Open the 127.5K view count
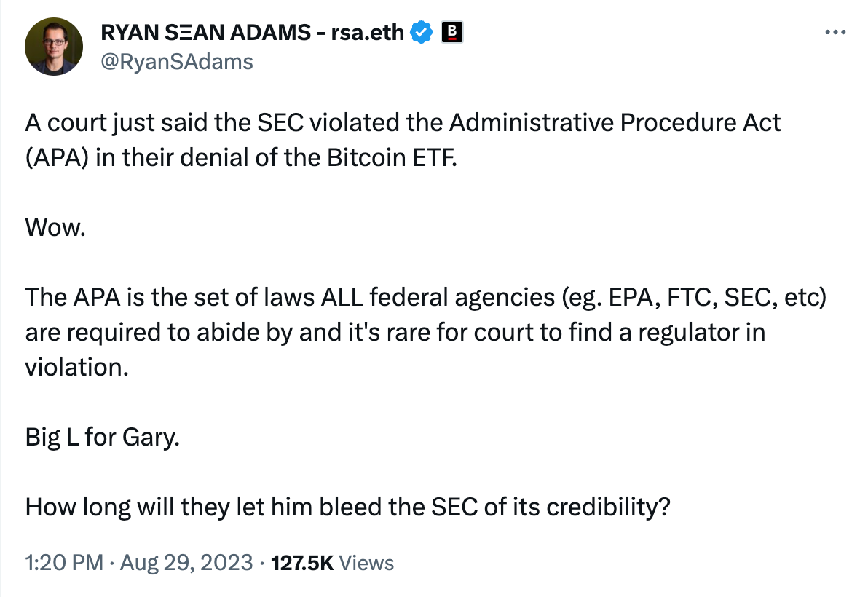 pyautogui.click(x=301, y=563)
